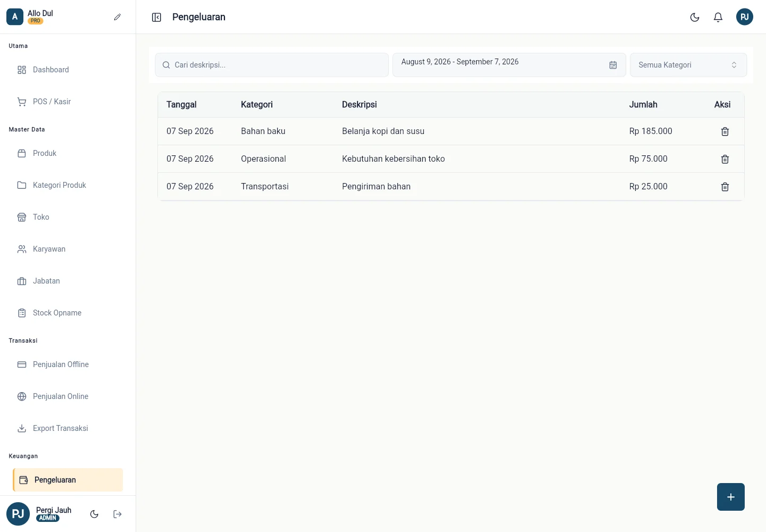Navigate to Produk
Viewport: 766px width, 532px height.
click(68, 153)
